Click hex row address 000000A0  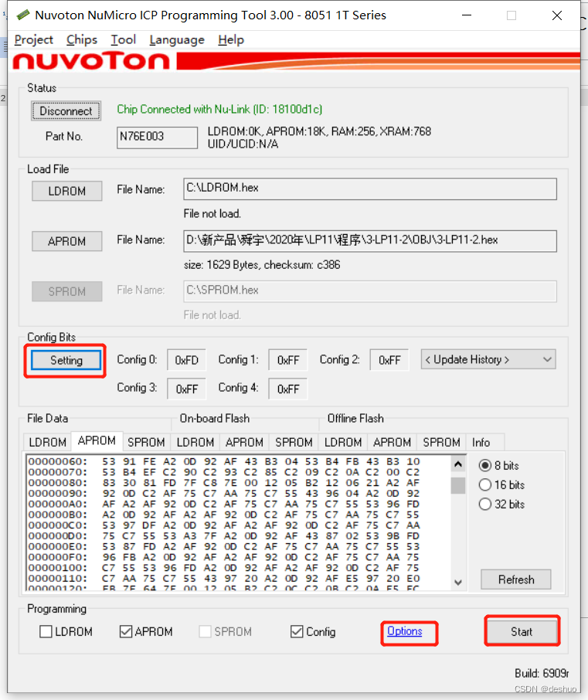pos(57,504)
